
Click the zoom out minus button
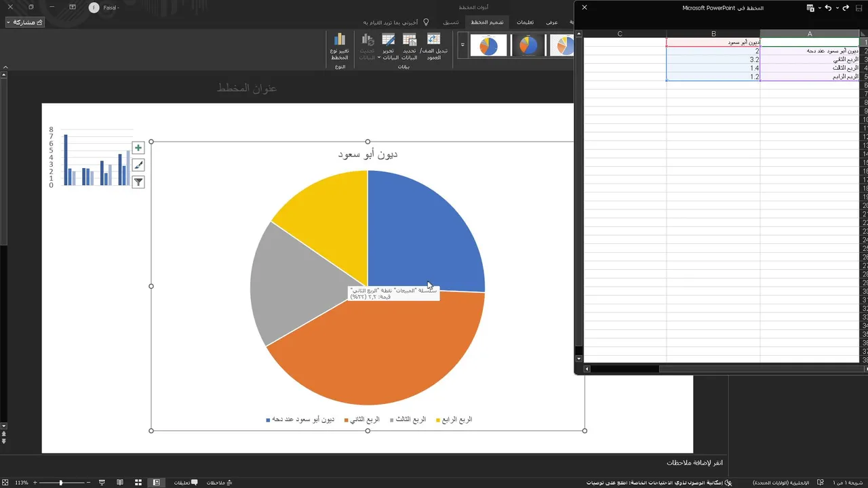pyautogui.click(x=88, y=483)
